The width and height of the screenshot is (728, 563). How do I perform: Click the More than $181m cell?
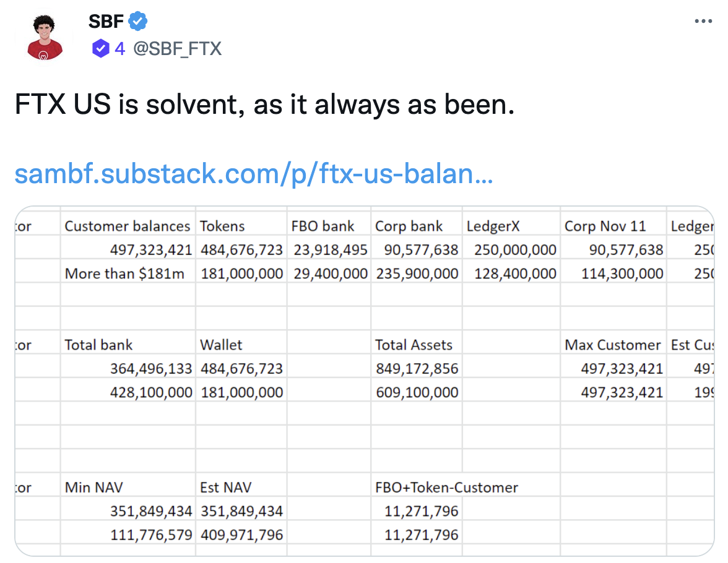pos(124,273)
